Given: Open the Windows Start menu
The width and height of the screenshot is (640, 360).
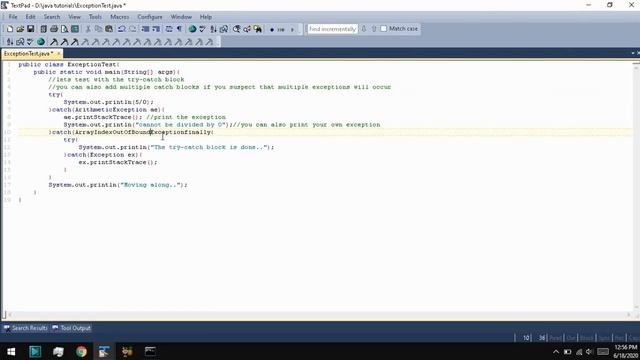Looking at the screenshot, I should coord(11,351).
